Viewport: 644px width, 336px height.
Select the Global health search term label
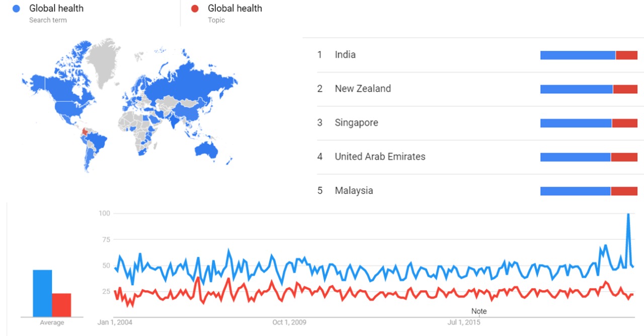pos(56,9)
